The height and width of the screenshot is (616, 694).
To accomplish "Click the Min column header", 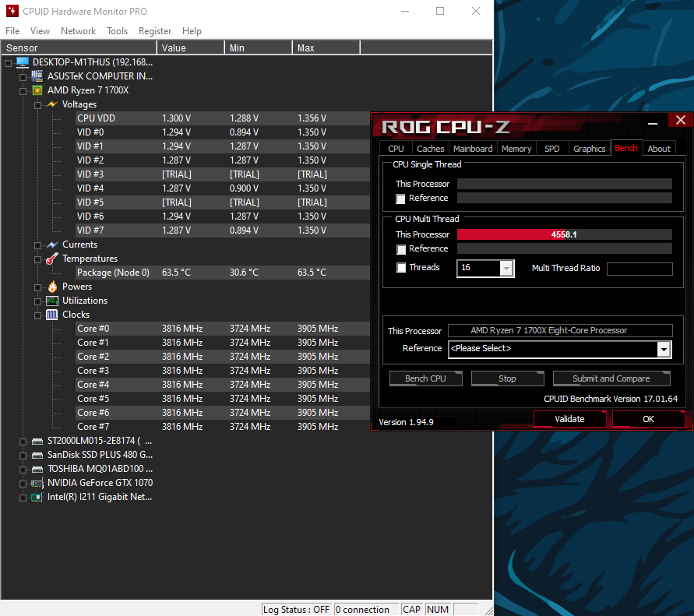I will 259,48.
